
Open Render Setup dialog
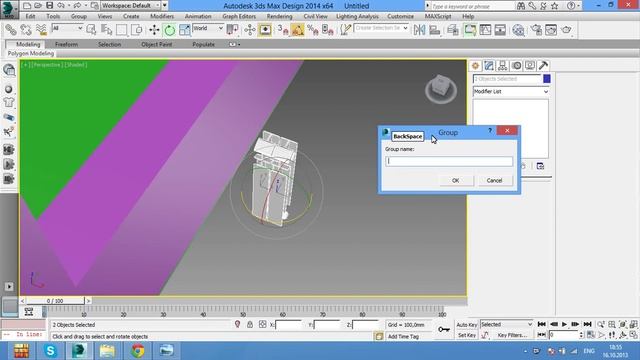[536, 30]
